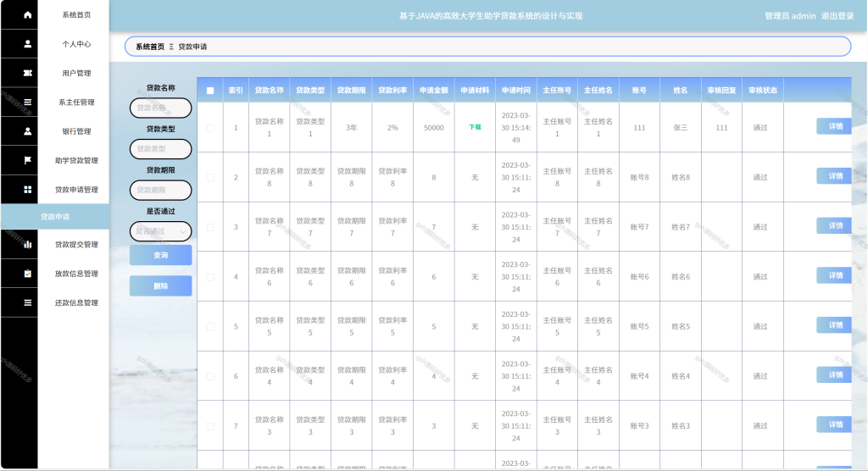The image size is (868, 471).
Task: Click the 审核状态 column header
Action: pyautogui.click(x=763, y=90)
